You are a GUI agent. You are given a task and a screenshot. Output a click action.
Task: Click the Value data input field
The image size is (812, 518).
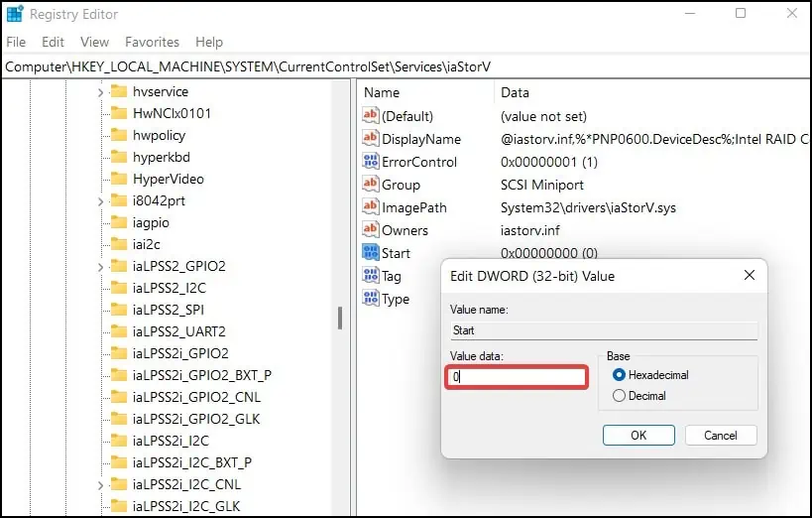[x=517, y=377]
